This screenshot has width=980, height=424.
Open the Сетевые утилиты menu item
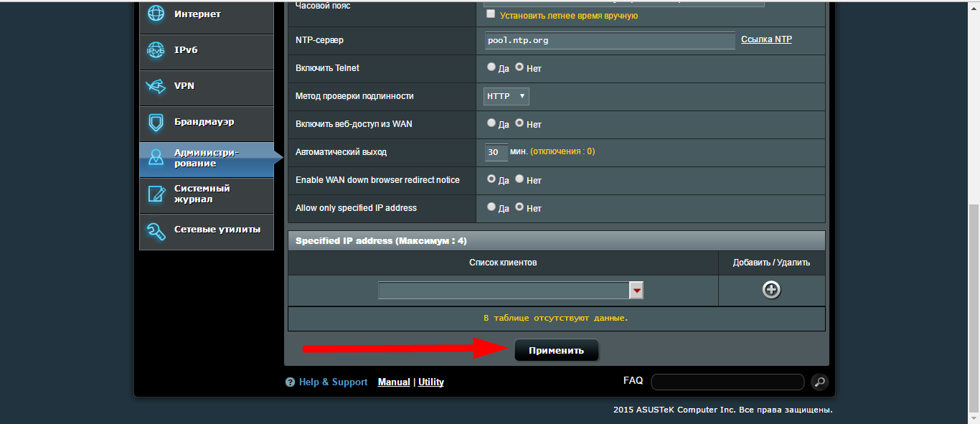click(x=207, y=231)
